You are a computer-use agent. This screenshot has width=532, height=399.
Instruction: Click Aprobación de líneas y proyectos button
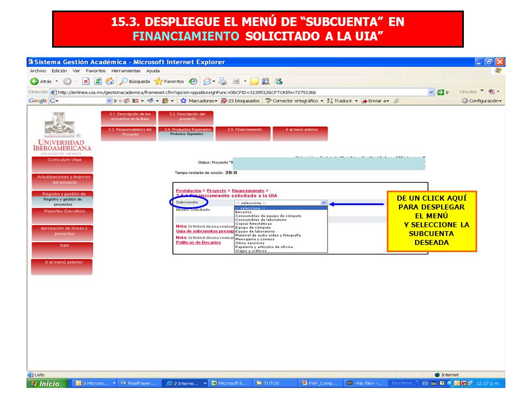(x=63, y=232)
